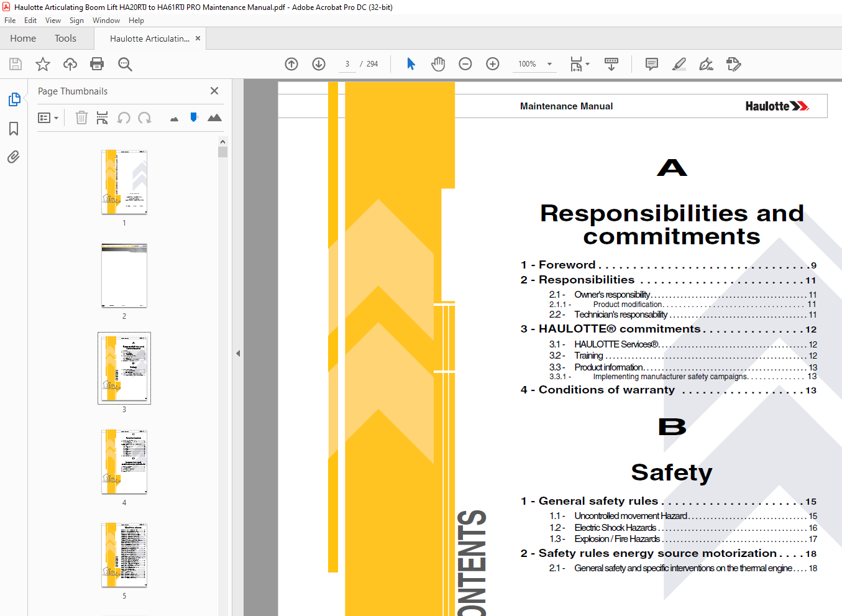
Task: Open the zoom level dropdown arrow
Action: tap(549, 64)
